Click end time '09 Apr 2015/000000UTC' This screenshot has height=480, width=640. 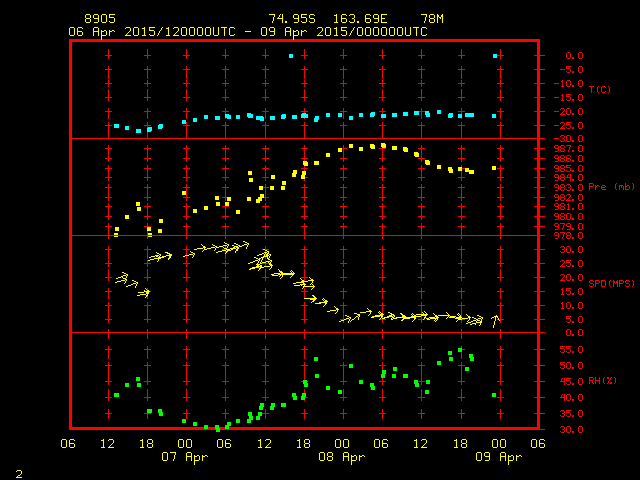[344, 32]
